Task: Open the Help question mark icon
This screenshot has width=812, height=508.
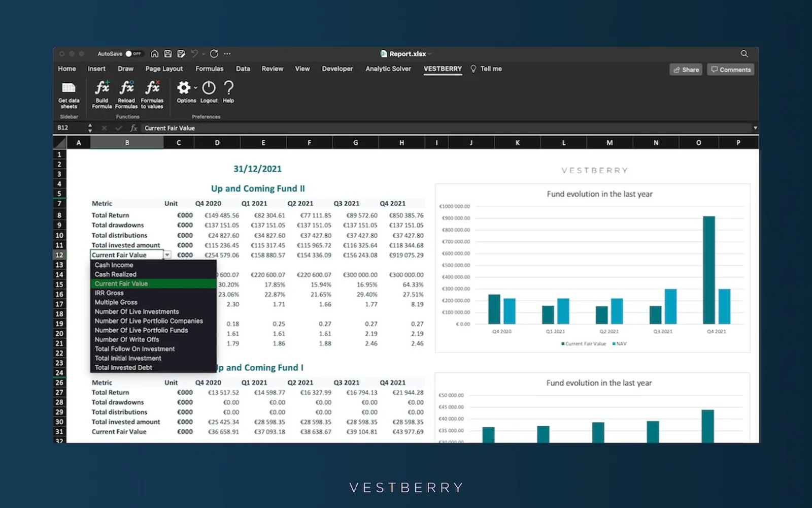Action: tap(229, 88)
